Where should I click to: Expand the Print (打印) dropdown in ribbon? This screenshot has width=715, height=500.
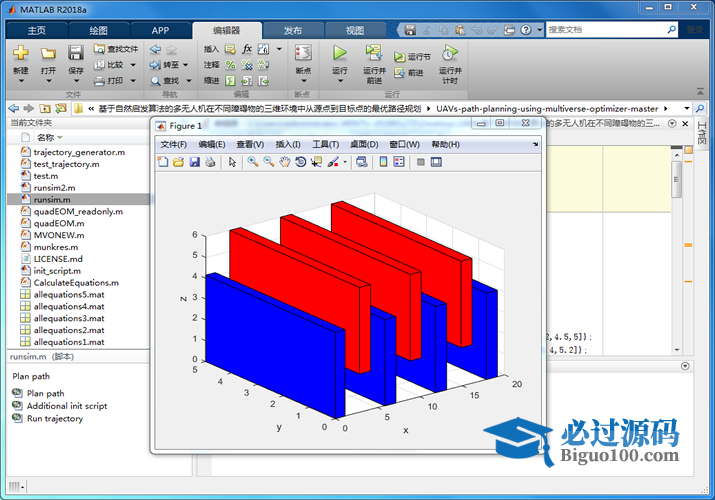click(x=133, y=81)
